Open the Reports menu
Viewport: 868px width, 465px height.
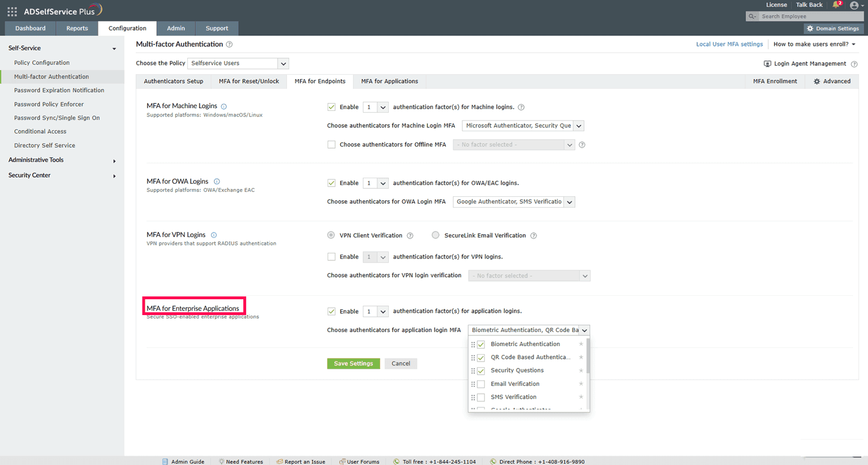pos(77,28)
